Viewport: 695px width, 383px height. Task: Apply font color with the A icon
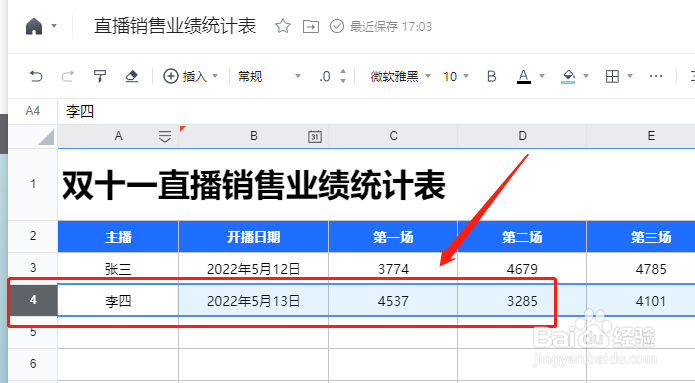point(523,76)
